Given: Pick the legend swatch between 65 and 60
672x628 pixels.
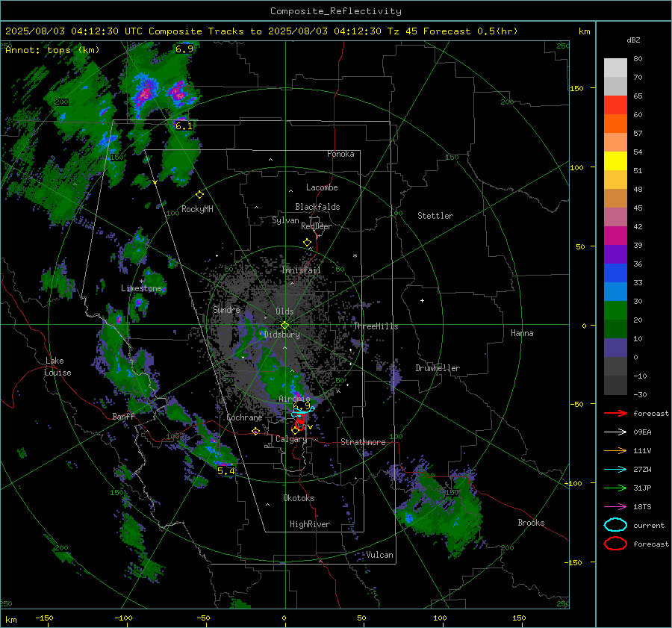Looking at the screenshot, I should click(x=615, y=105).
